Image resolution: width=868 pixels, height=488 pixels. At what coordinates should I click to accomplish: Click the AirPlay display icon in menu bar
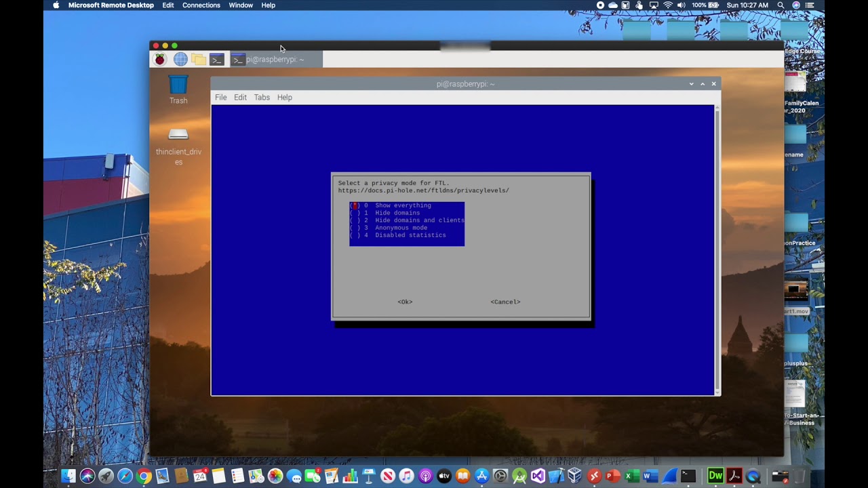click(654, 5)
